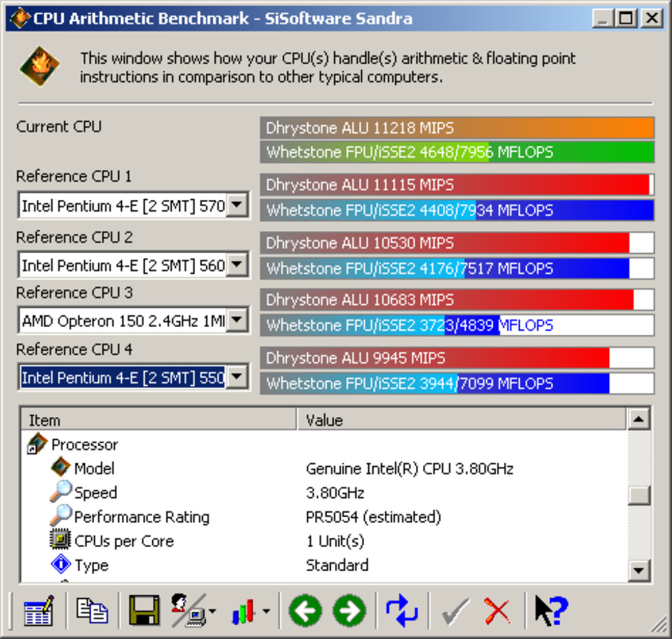Image resolution: width=672 pixels, height=639 pixels.
Task: Close the CPU Arithmetic Benchmark window
Action: click(x=652, y=18)
